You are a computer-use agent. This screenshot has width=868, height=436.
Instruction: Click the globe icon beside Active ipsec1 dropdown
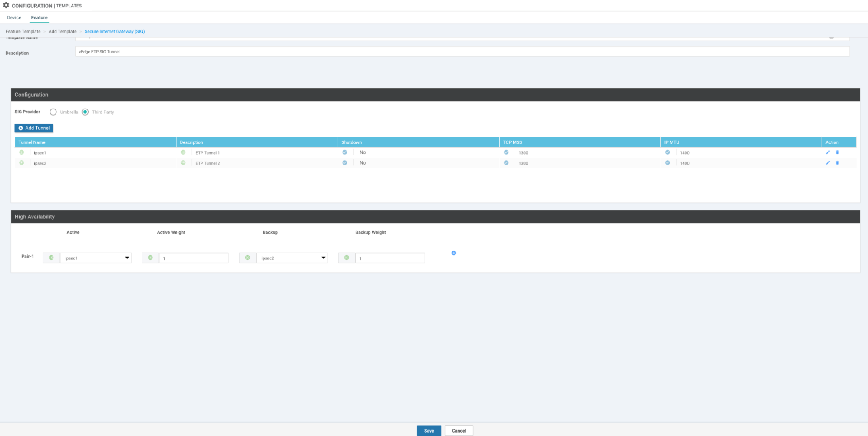coord(51,258)
